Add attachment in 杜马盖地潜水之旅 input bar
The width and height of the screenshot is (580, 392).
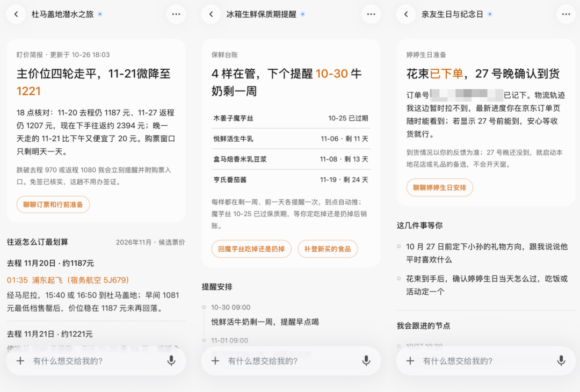pyautogui.click(x=20, y=361)
